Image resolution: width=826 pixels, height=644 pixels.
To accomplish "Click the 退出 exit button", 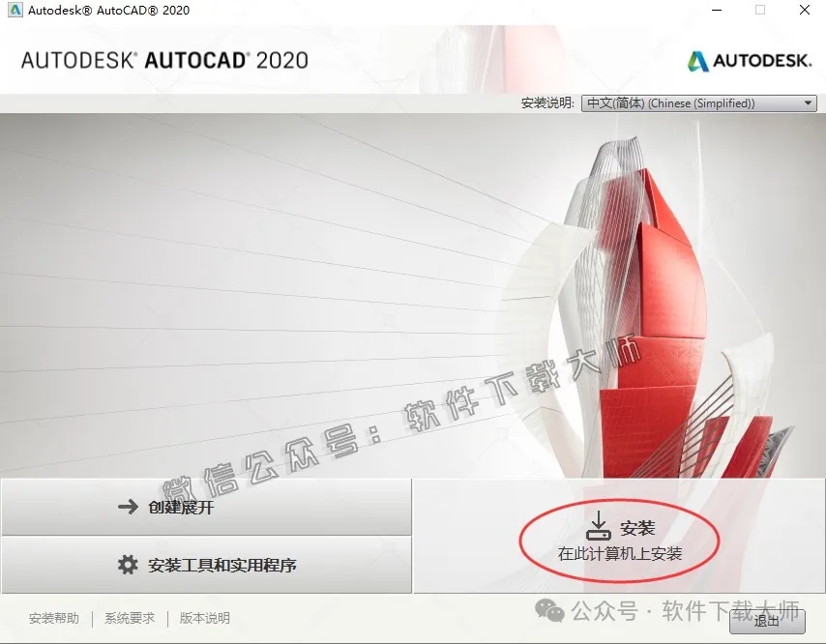I will pyautogui.click(x=769, y=623).
